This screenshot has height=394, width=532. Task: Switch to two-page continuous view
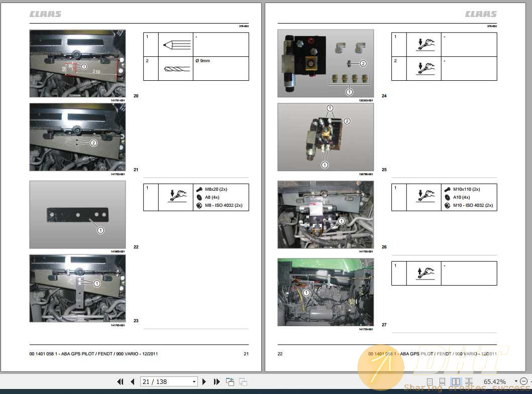(469, 382)
